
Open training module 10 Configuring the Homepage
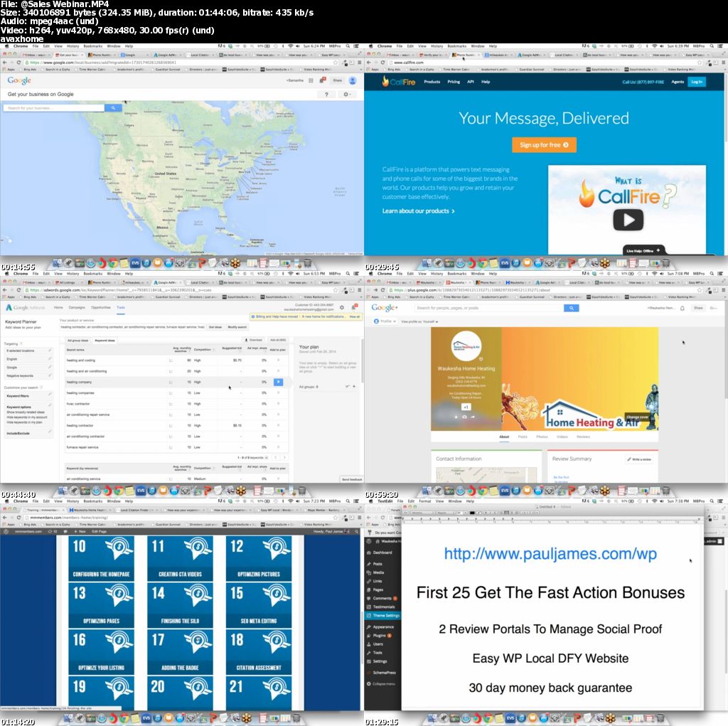click(101, 558)
